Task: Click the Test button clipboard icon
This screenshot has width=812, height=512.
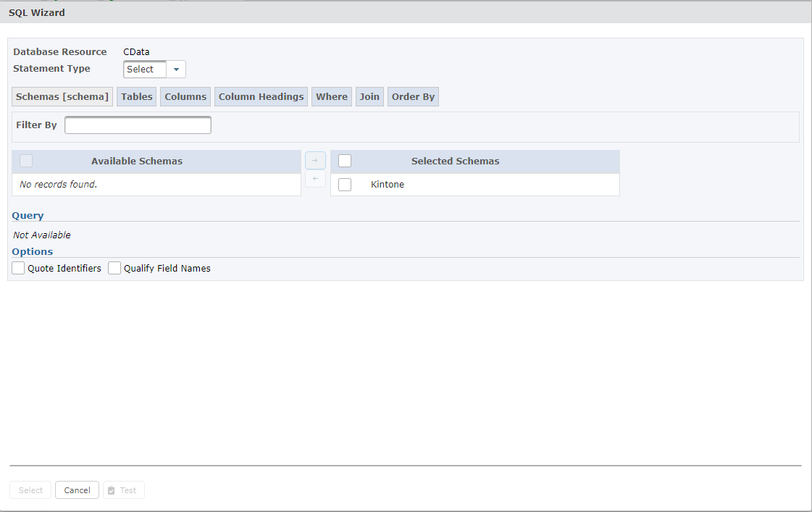Action: 112,490
